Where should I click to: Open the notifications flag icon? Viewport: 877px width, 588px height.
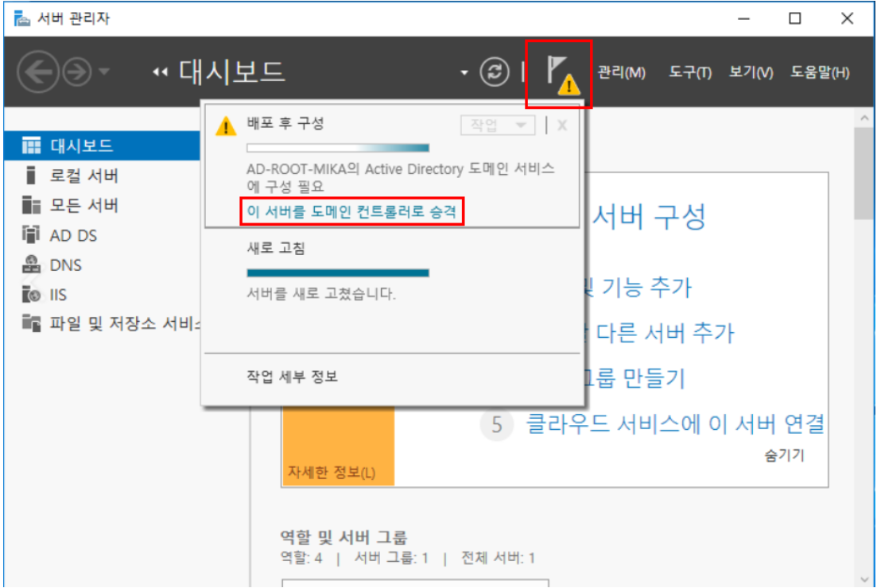561,75
